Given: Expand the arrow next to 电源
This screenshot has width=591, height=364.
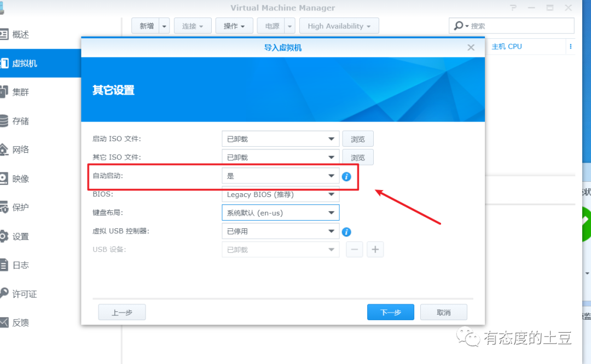Looking at the screenshot, I should [289, 26].
